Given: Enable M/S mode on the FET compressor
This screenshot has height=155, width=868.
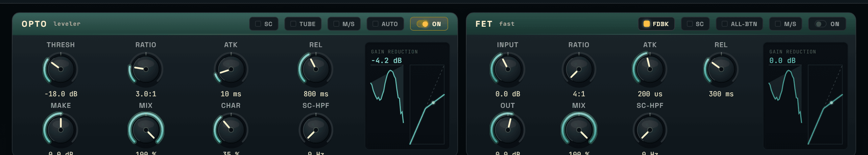Looking at the screenshot, I should pos(785,24).
